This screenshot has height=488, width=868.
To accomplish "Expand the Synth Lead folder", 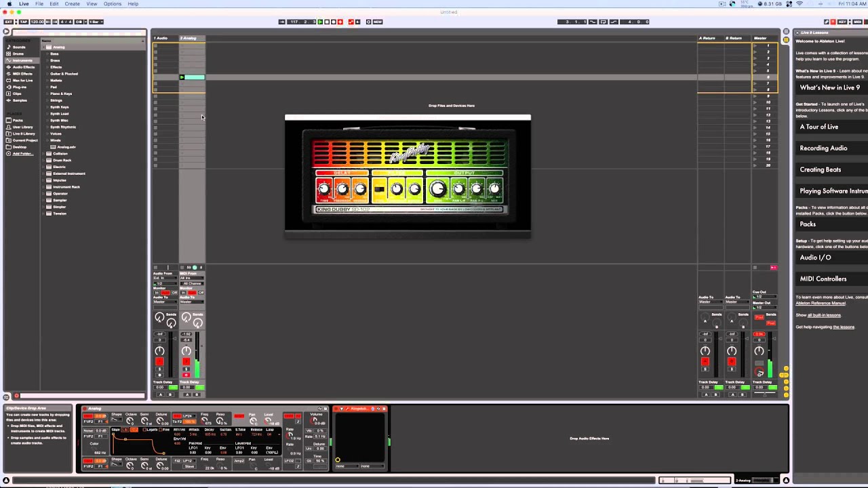I will 47,114.
